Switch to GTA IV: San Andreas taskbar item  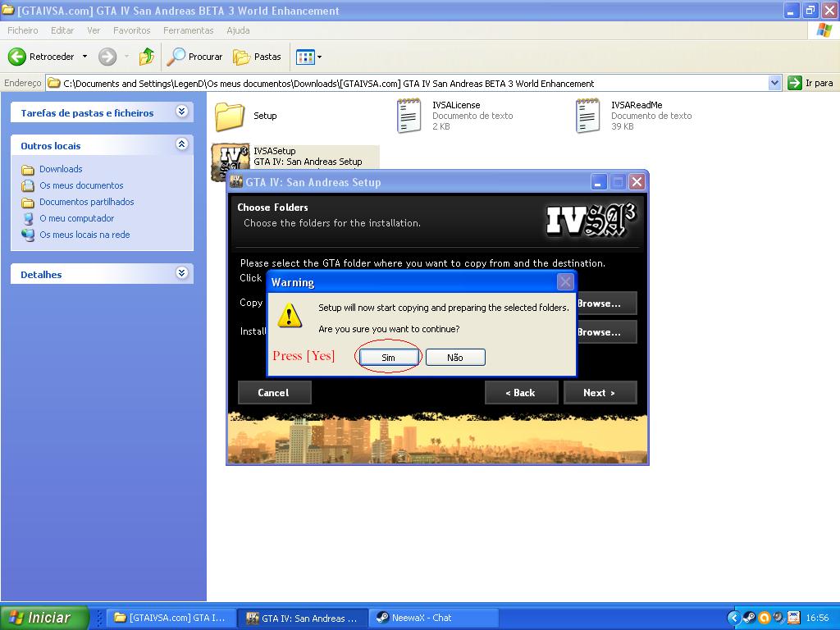(303, 619)
